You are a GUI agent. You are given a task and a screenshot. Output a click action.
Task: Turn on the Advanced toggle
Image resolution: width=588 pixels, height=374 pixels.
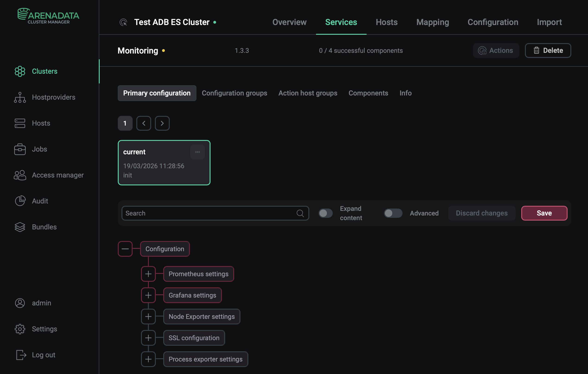tap(393, 213)
